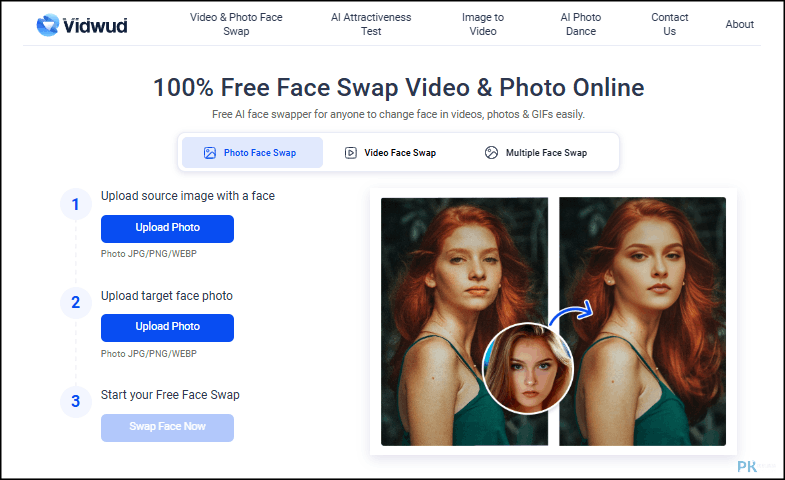Open the Contact Us page
Screen dimensions: 785x480
tap(669, 24)
